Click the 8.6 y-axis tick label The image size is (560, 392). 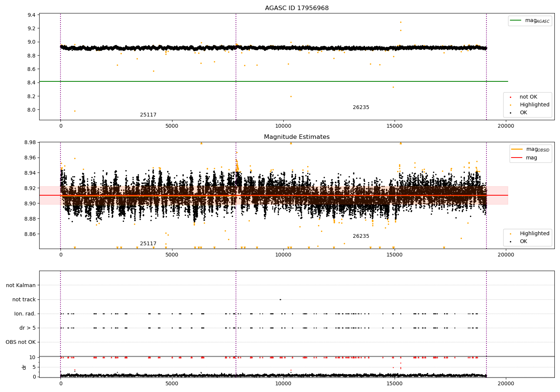(32, 69)
